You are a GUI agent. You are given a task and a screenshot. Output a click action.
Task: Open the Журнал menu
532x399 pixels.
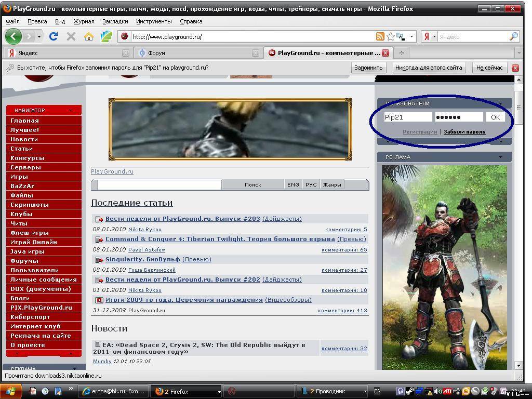84,21
